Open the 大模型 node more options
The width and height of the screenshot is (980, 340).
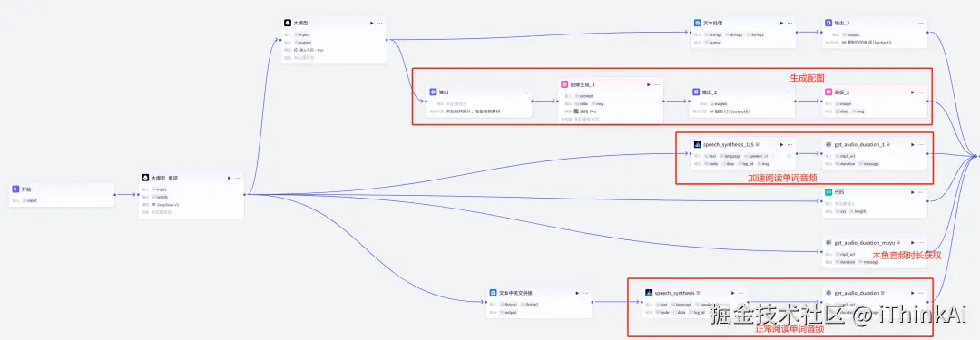pyautogui.click(x=380, y=24)
